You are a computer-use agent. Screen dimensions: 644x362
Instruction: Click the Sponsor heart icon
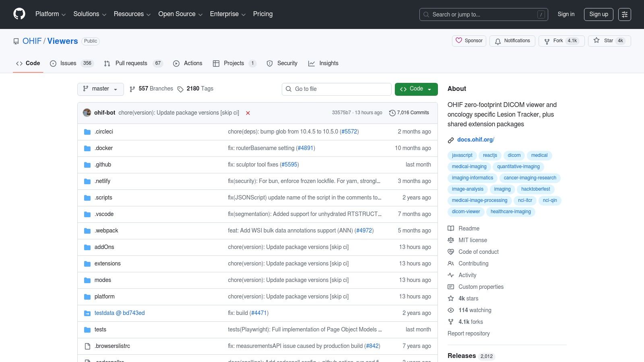[x=459, y=41]
